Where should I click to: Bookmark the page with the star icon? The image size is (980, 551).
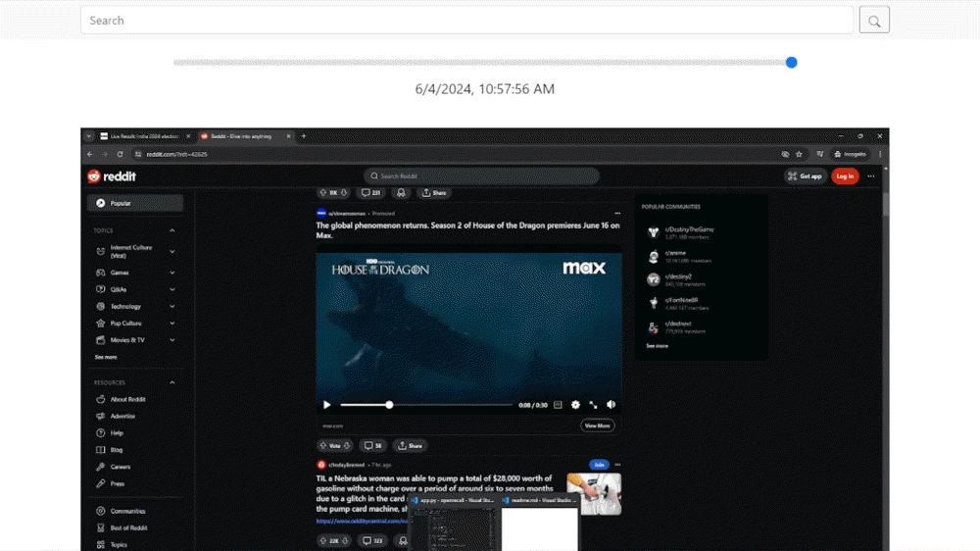[x=800, y=154]
